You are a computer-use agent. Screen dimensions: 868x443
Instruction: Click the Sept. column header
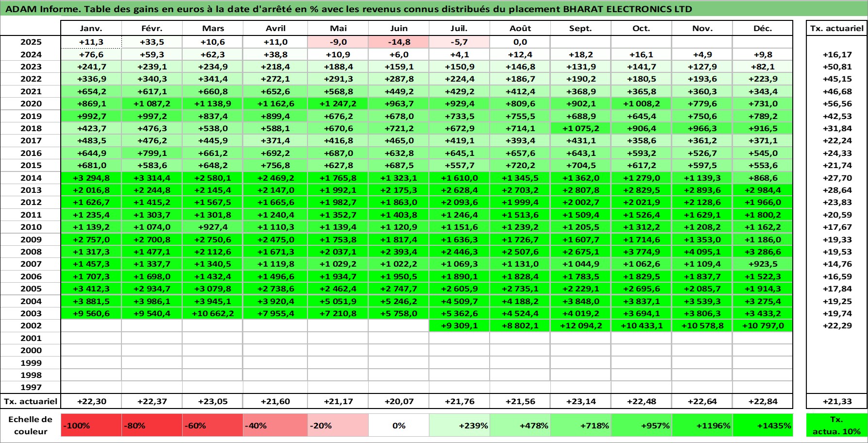coord(580,28)
